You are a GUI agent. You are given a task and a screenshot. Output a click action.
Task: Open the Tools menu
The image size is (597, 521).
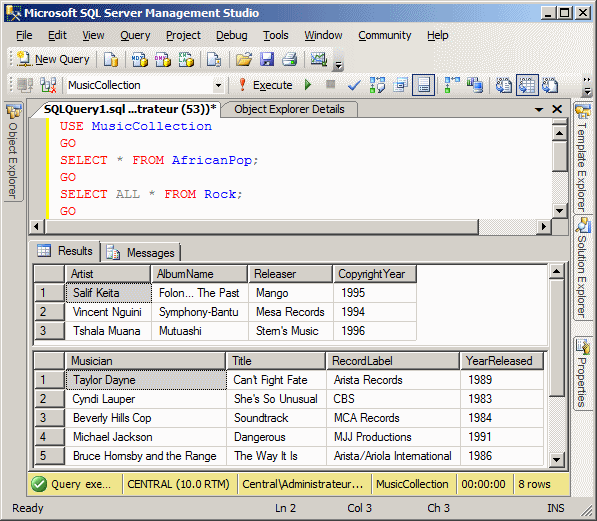click(276, 35)
